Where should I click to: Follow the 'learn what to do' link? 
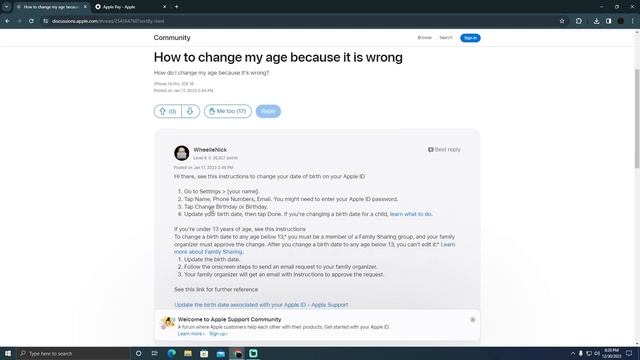coord(411,214)
